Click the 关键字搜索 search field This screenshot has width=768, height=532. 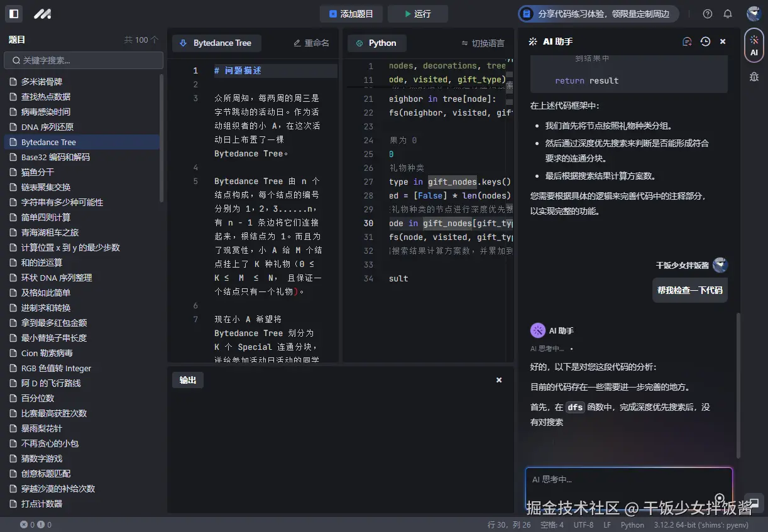[84, 61]
